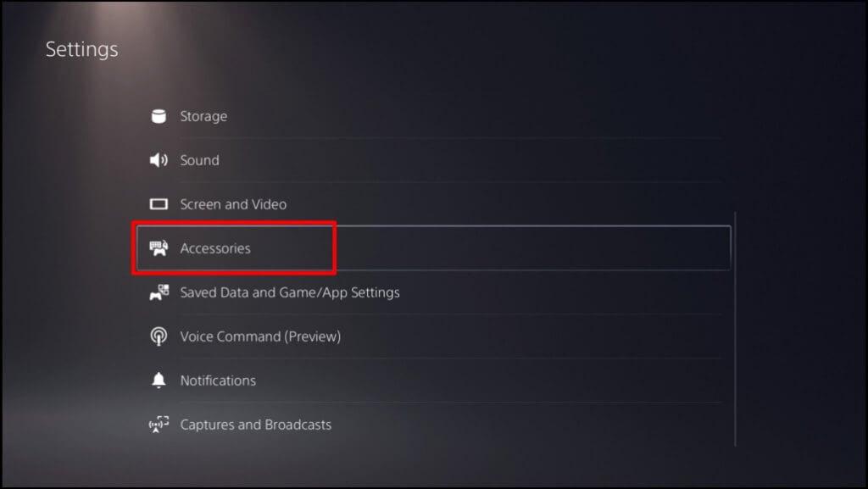Click the word Preview in Voice Command entry
The image size is (868, 489).
[x=313, y=336]
